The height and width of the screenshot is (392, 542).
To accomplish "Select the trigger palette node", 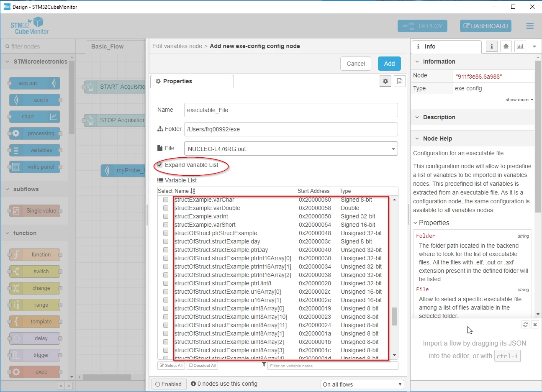I will 34,355.
